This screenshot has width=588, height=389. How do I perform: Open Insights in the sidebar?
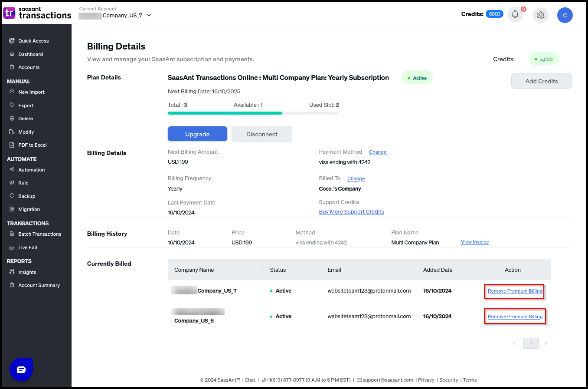click(27, 272)
